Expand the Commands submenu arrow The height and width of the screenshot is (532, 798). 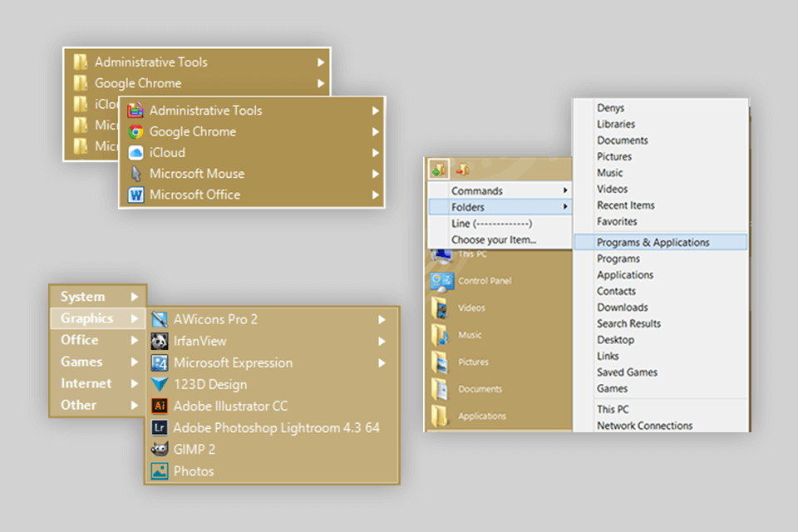[565, 190]
